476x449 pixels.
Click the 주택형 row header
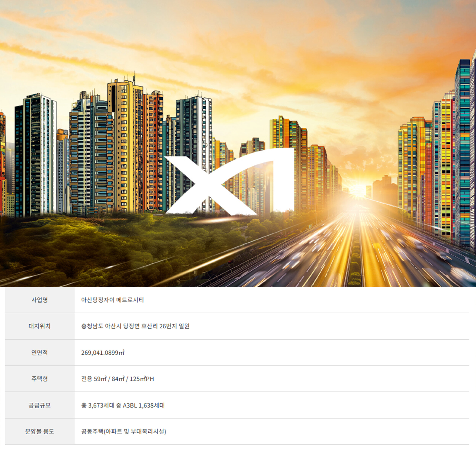pyautogui.click(x=40, y=379)
